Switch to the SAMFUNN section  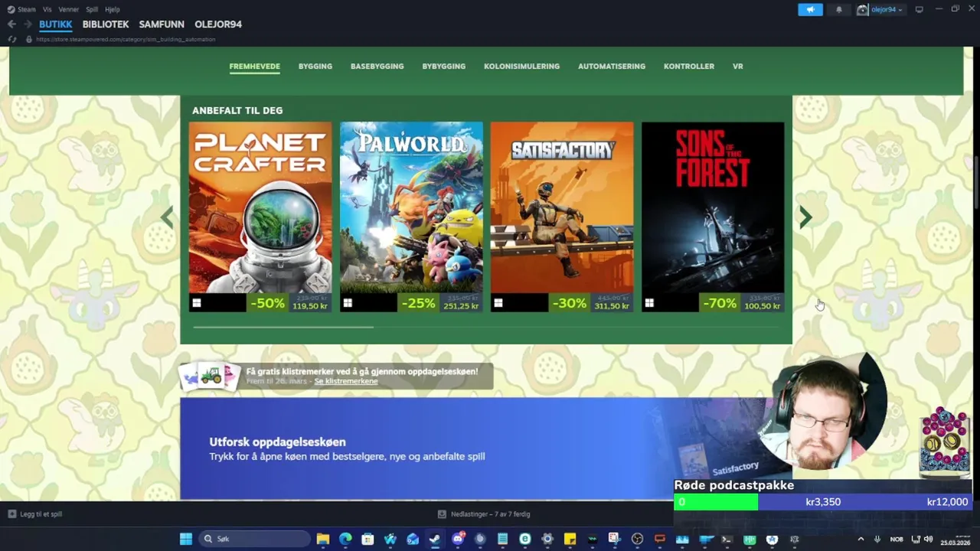pos(162,24)
